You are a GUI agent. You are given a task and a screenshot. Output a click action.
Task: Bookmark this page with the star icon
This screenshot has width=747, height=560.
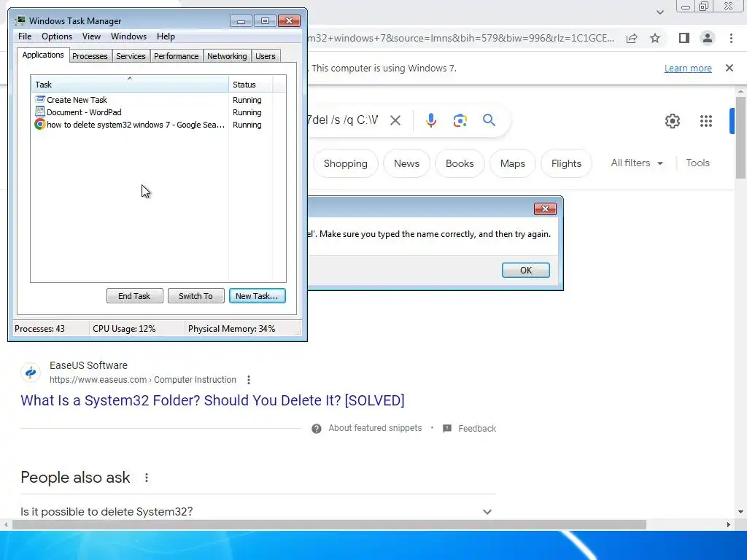coord(655,38)
